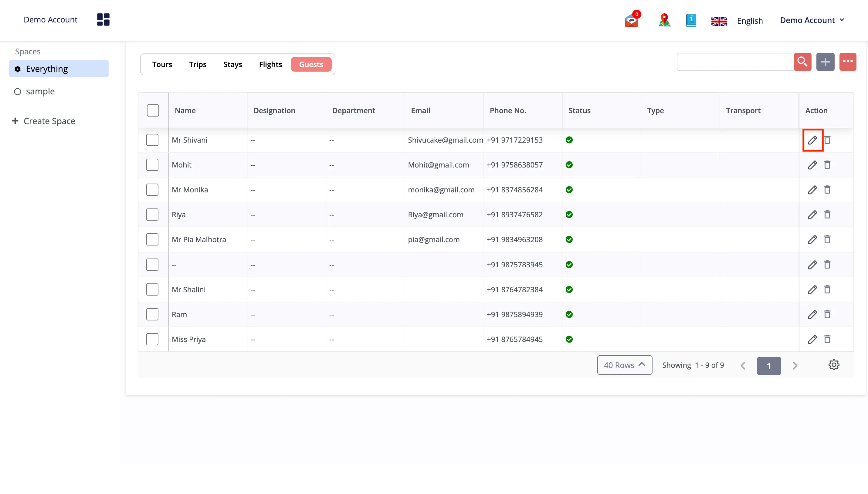Go to the next page arrow

tap(795, 366)
